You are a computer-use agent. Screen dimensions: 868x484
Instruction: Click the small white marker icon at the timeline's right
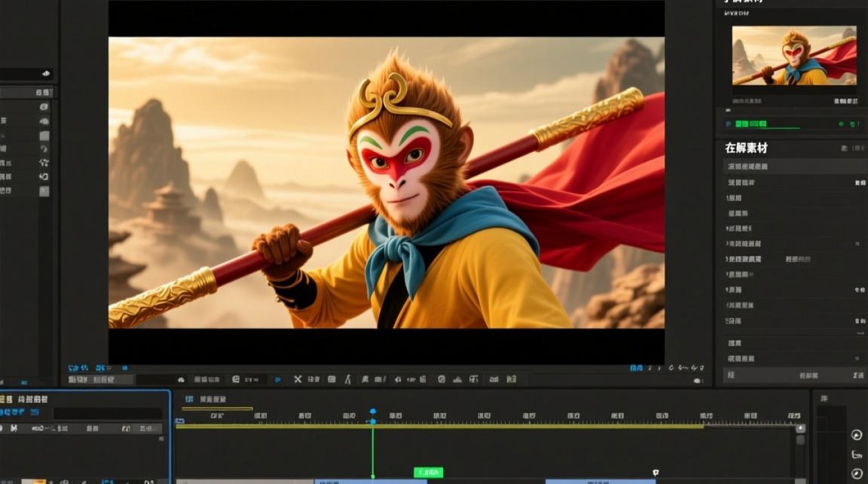click(656, 473)
